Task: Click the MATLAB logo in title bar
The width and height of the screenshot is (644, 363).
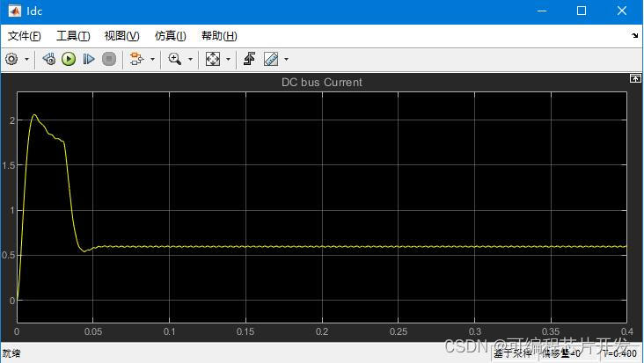Action: (14, 11)
